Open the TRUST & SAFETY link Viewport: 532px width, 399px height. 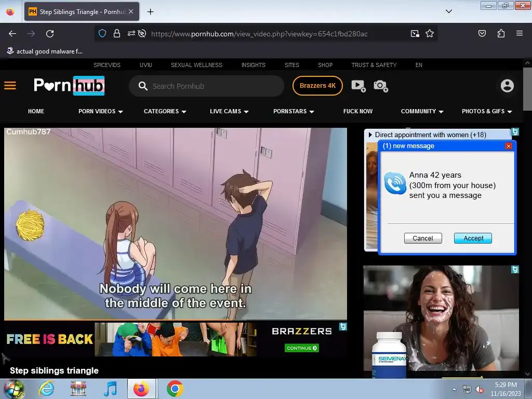click(374, 65)
